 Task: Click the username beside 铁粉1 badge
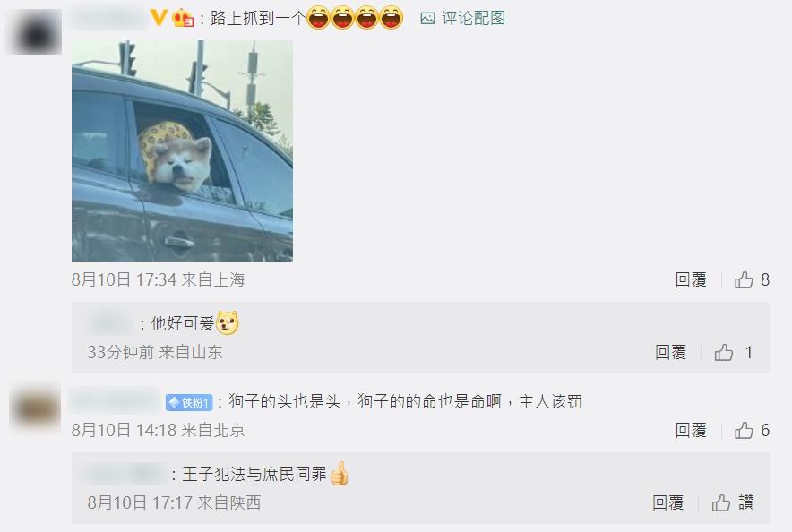tap(116, 402)
